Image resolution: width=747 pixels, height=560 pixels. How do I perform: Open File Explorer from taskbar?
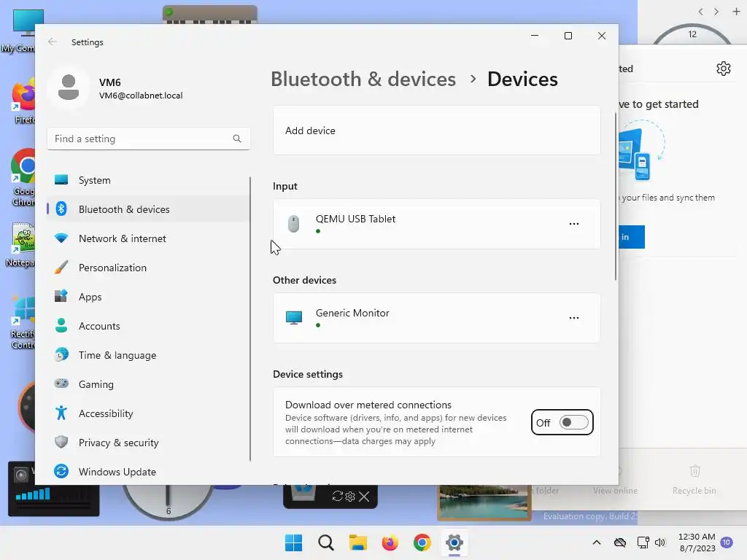click(x=357, y=542)
